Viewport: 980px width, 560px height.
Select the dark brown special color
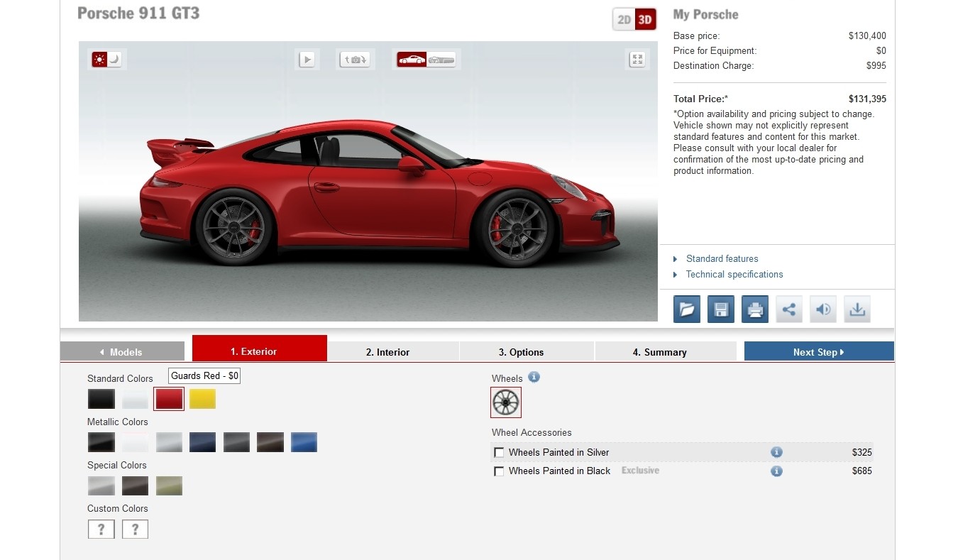tap(135, 485)
